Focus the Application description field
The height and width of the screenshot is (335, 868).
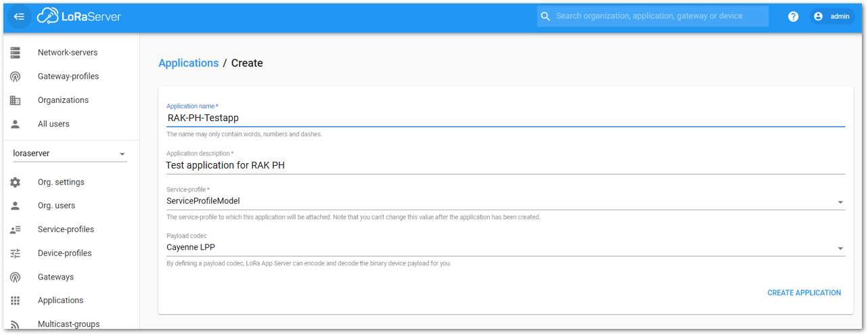pos(505,165)
